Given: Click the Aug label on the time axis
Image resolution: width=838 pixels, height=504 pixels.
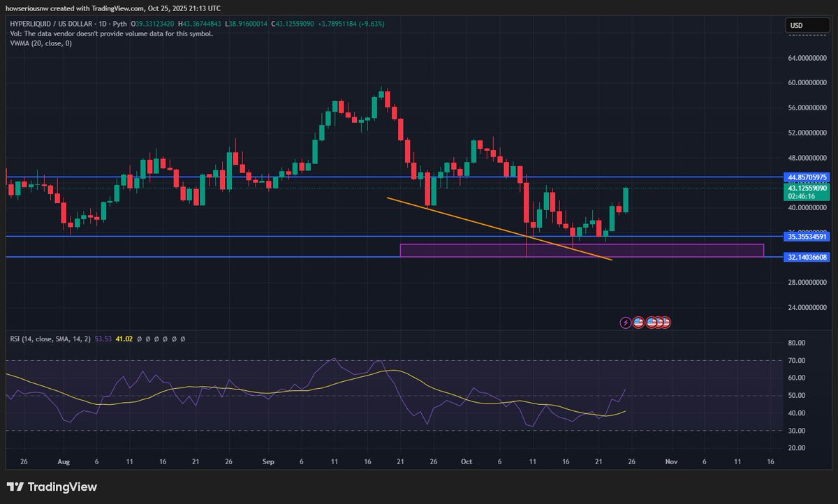Looking at the screenshot, I should click(x=64, y=462).
